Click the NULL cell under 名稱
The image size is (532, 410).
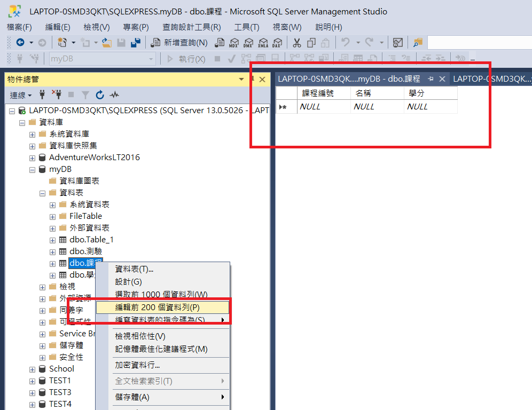point(377,107)
